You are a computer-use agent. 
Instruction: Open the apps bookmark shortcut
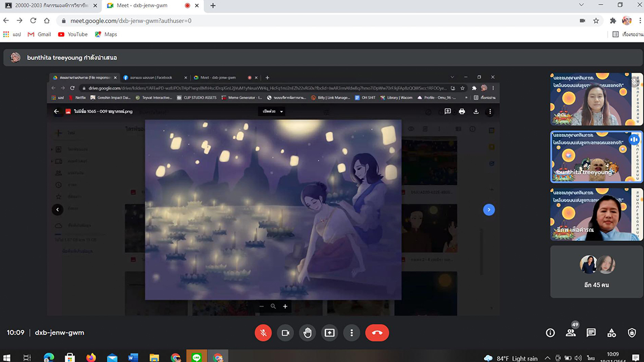(12, 35)
